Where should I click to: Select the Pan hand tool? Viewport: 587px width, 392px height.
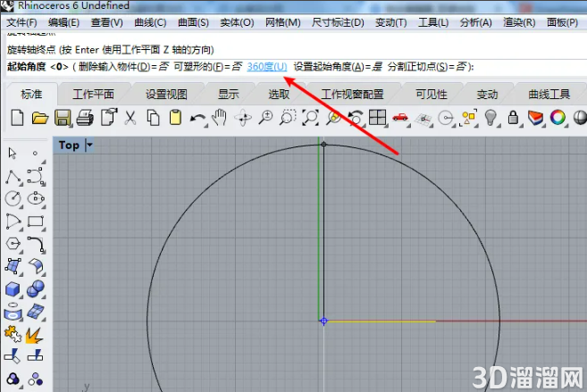(220, 118)
